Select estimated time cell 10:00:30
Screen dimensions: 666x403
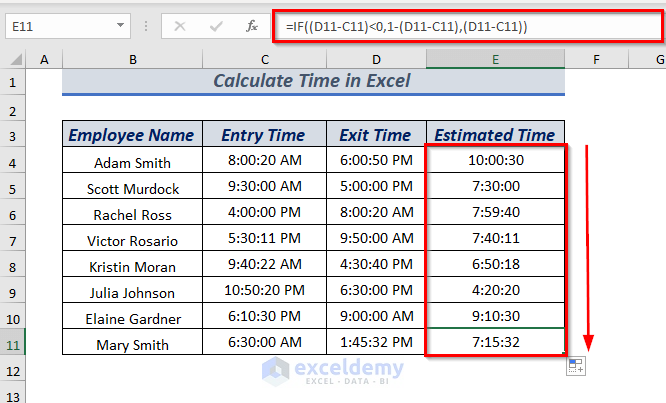coord(495,160)
